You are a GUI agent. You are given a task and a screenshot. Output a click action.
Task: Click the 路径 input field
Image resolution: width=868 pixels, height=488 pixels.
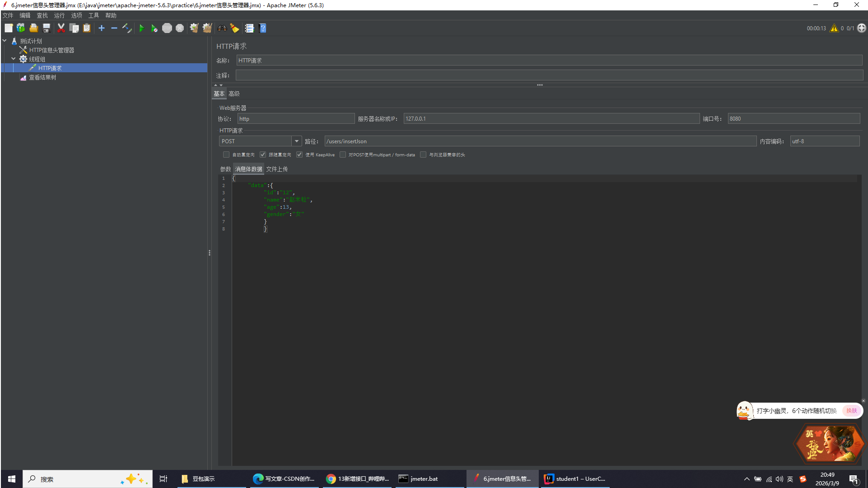(540, 141)
